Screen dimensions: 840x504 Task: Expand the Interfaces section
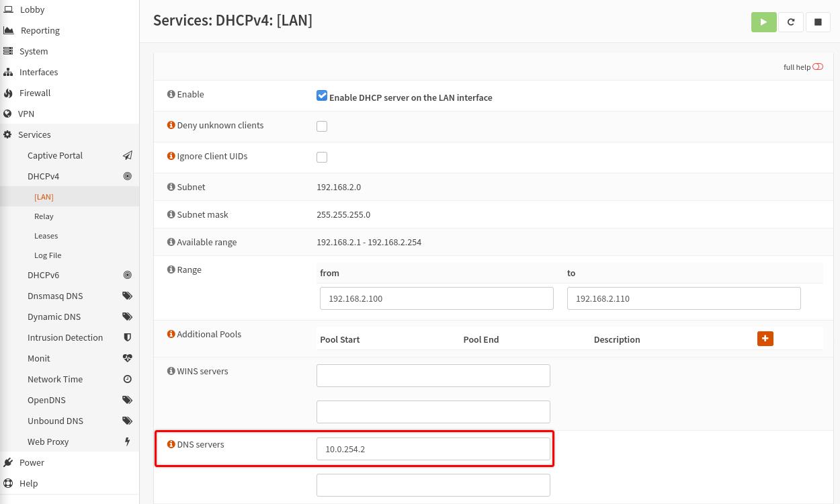point(38,72)
